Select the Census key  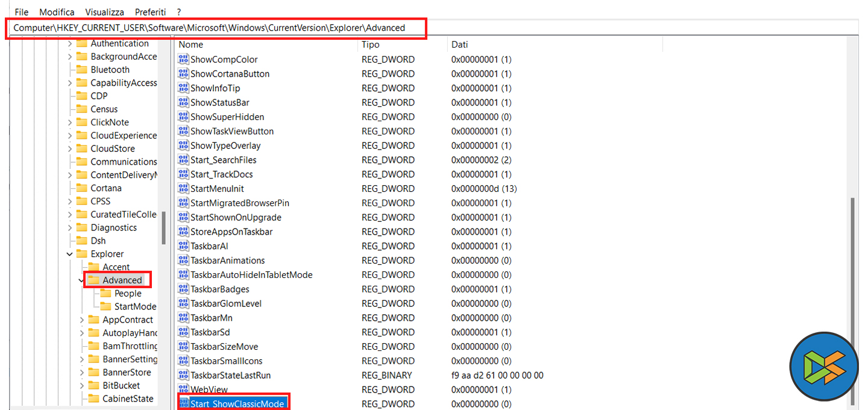tap(104, 109)
